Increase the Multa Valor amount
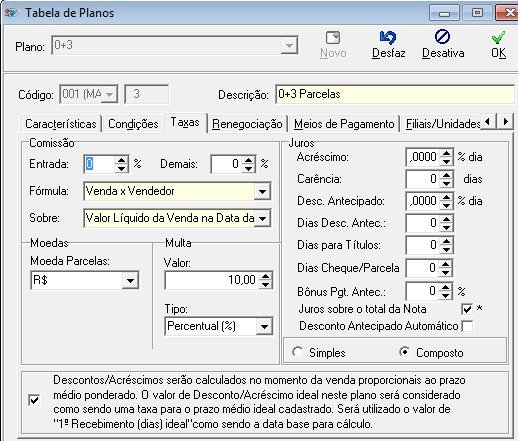Viewport: 518px width, 441px height. pyautogui.click(x=266, y=276)
